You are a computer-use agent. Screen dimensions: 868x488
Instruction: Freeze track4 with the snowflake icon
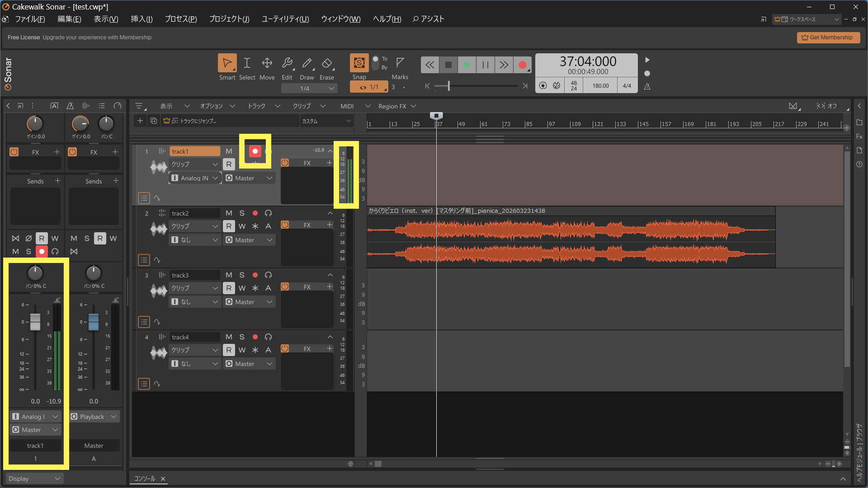(255, 350)
